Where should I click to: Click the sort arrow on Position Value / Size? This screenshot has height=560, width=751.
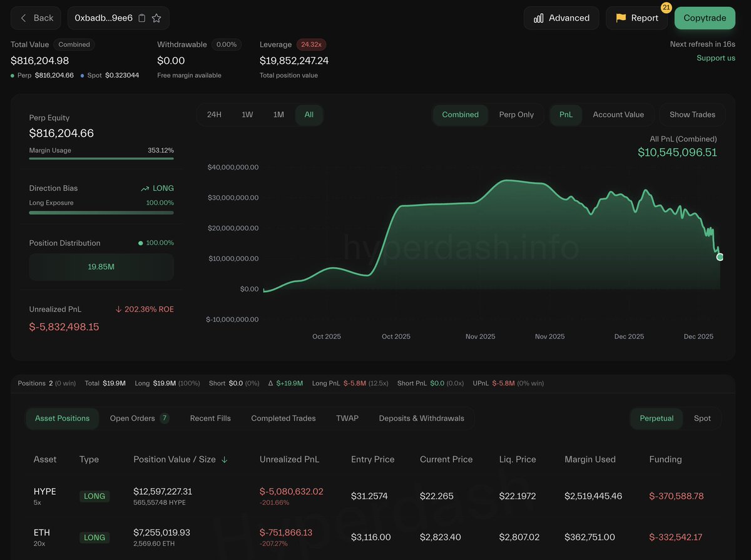pyautogui.click(x=226, y=459)
